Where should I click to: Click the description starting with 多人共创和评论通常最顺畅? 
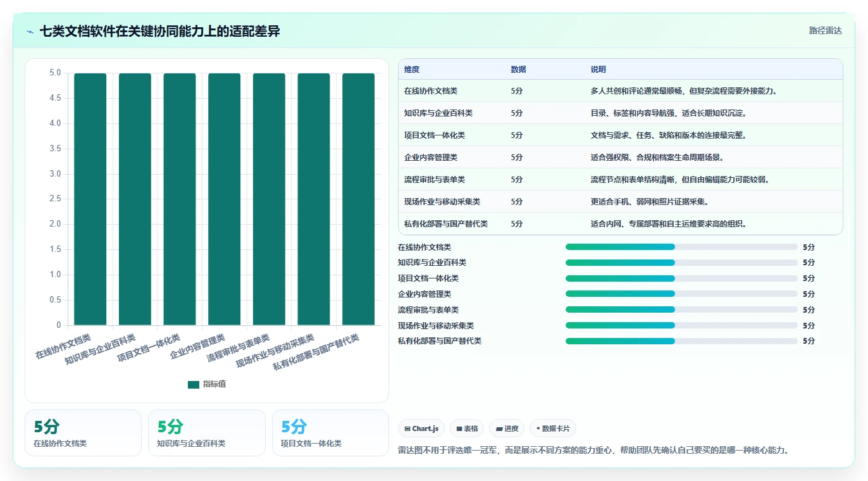[684, 91]
